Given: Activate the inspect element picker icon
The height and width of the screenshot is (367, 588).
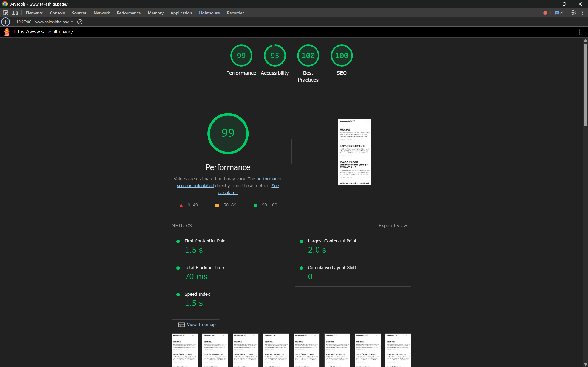Looking at the screenshot, I should point(5,13).
